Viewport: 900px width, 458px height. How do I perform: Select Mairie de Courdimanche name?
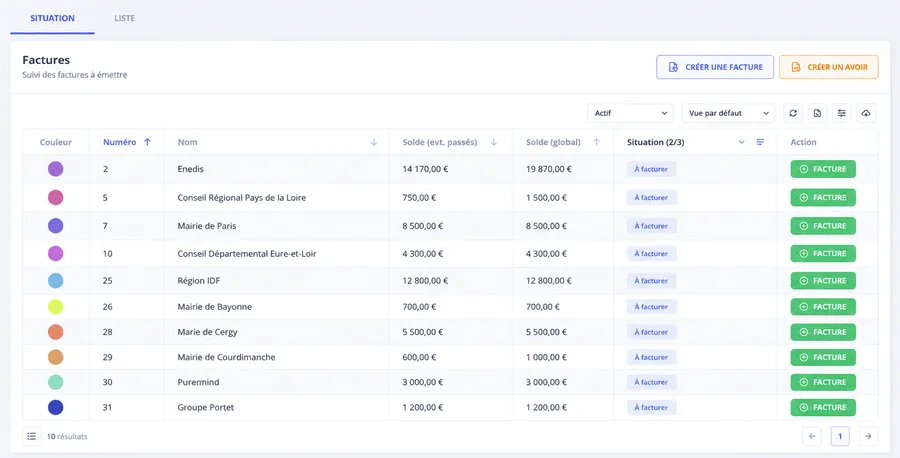tap(226, 357)
